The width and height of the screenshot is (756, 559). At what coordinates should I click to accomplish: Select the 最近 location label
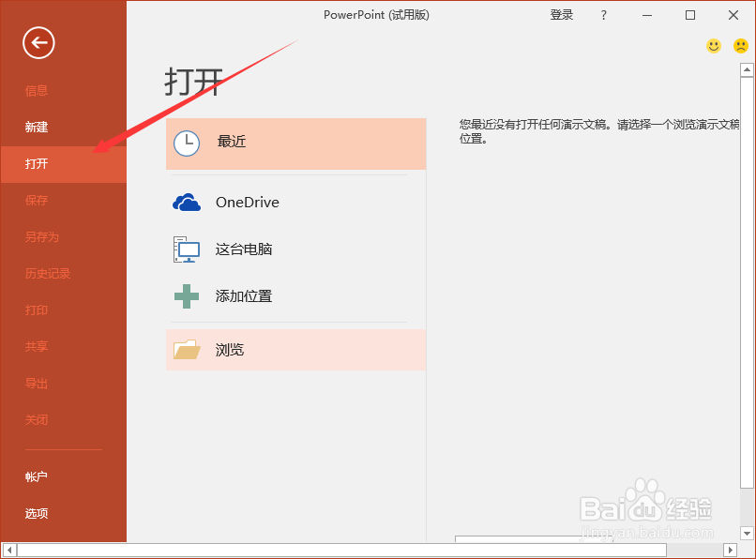[x=232, y=142]
